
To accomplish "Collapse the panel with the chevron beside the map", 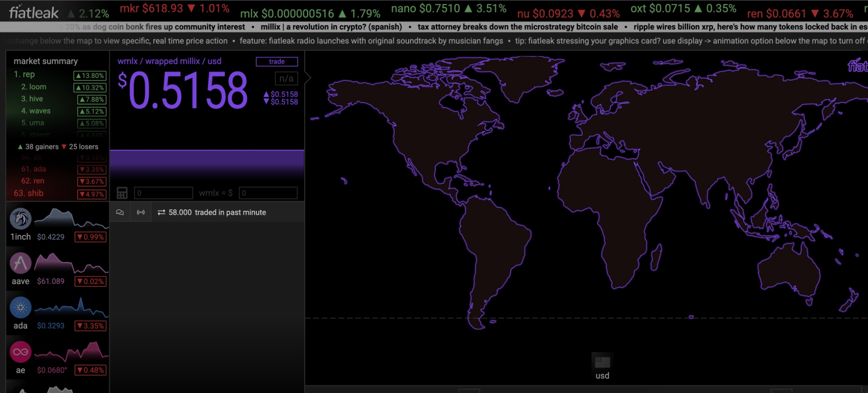I will [x=308, y=78].
